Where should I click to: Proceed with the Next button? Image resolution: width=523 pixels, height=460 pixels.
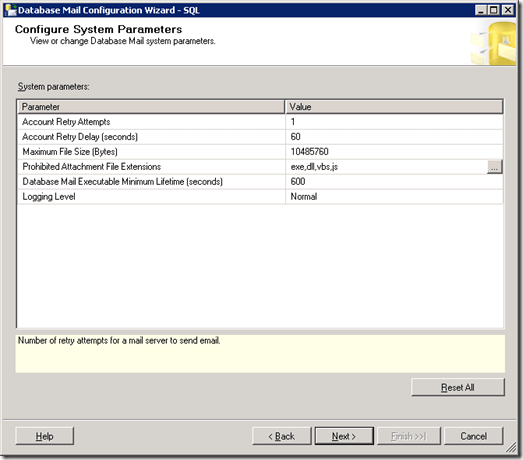[344, 436]
